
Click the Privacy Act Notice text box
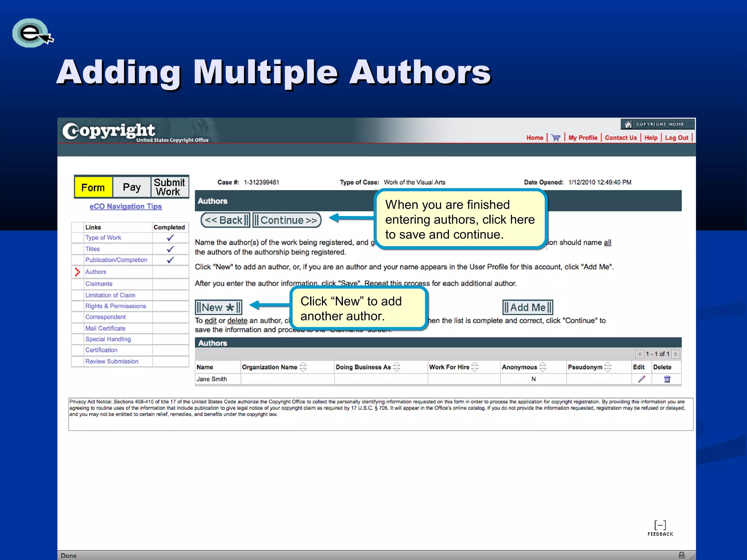pos(381,414)
